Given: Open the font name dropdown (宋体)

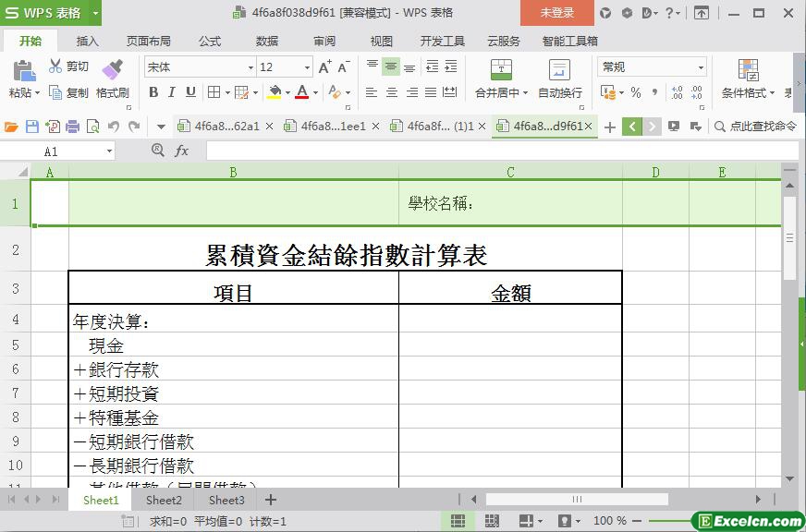Looking at the screenshot, I should [250, 67].
